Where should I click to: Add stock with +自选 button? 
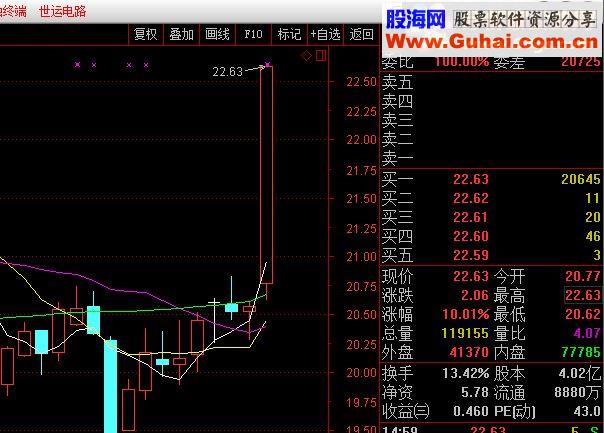pos(325,35)
